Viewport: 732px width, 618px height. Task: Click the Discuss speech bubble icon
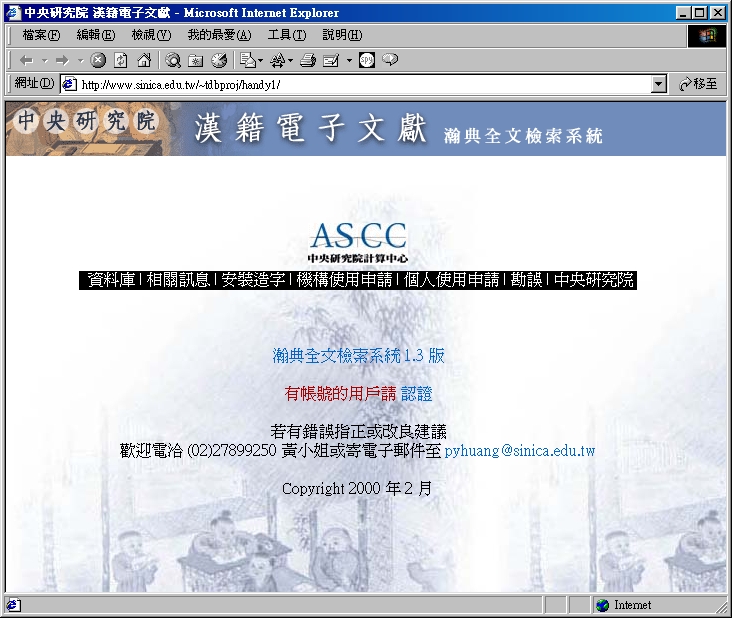[x=390, y=59]
